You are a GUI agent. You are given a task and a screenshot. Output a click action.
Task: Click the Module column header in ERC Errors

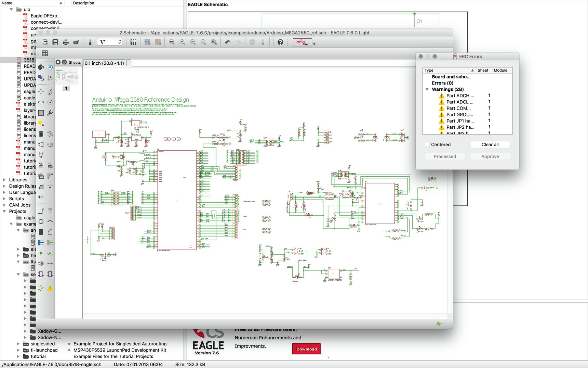501,70
